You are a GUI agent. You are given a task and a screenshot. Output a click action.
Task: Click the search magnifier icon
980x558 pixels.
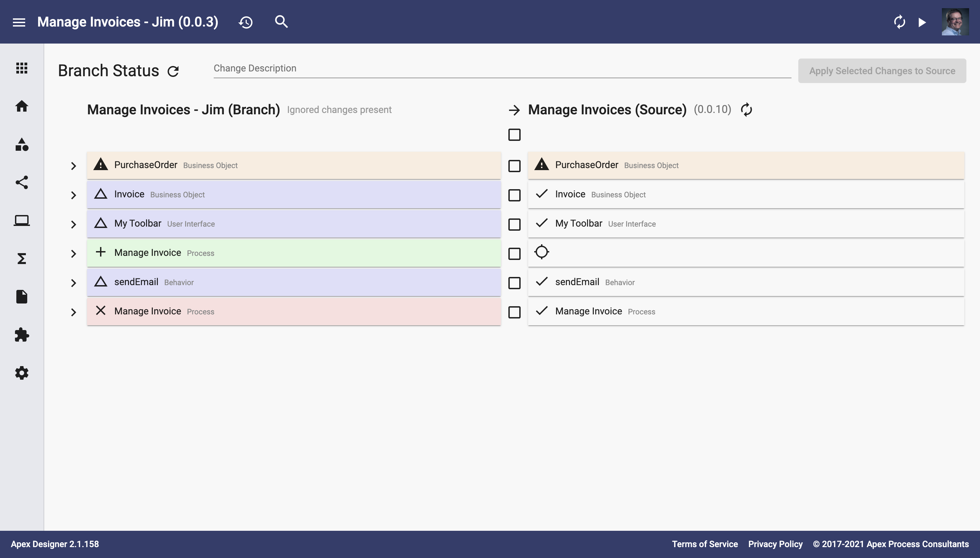point(281,22)
